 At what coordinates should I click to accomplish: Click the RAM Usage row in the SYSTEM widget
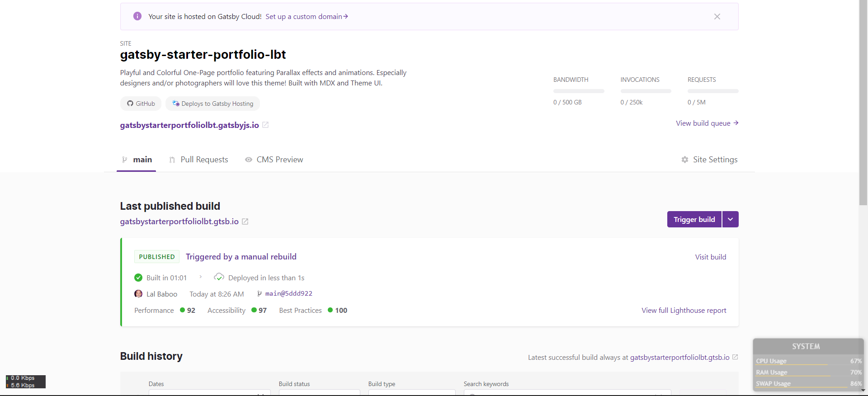(x=809, y=372)
